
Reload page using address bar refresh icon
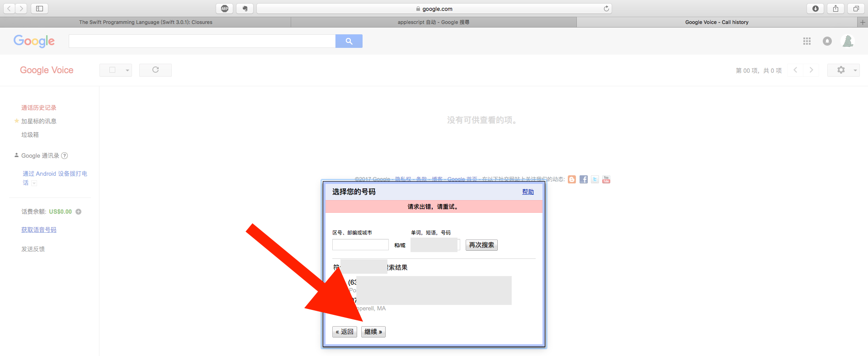click(x=606, y=9)
